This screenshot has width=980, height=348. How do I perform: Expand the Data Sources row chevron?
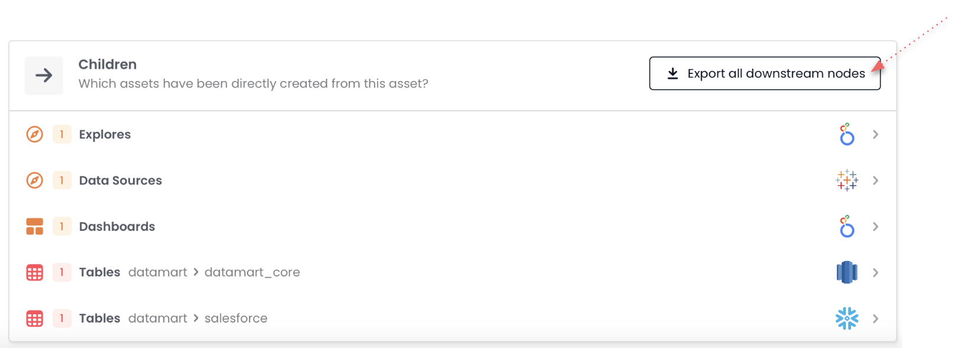point(875,180)
